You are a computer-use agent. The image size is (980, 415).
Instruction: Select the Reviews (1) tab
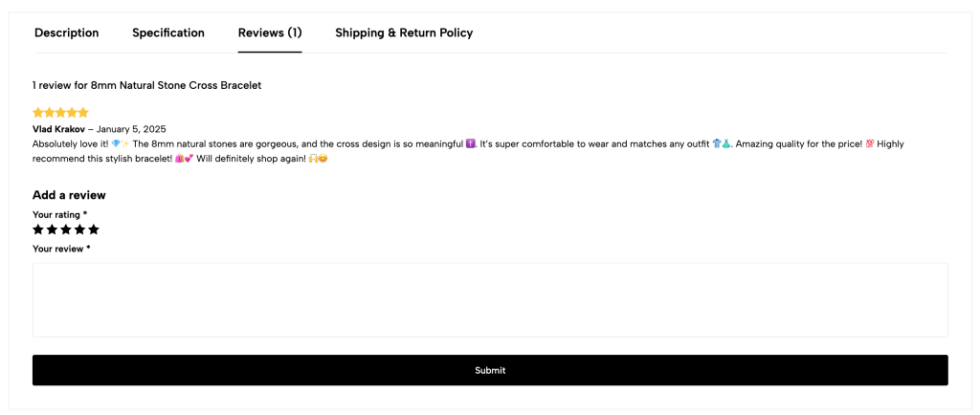pyautogui.click(x=270, y=33)
